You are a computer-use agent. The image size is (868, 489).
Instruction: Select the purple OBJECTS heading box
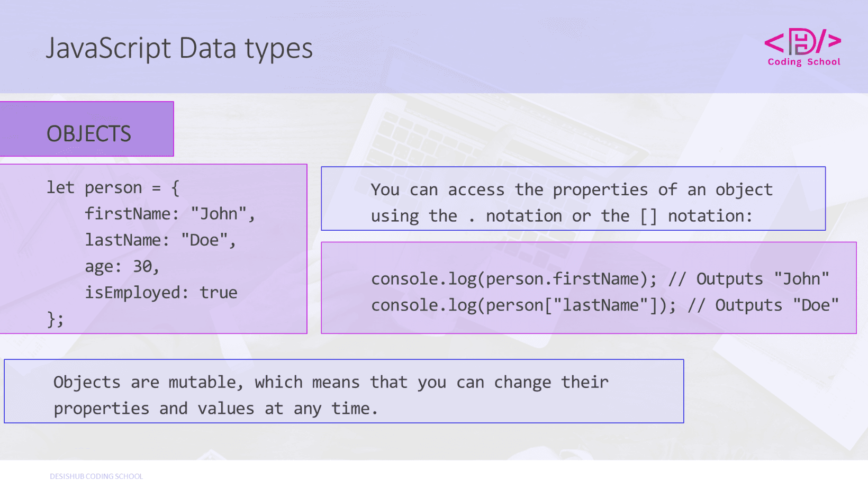[x=87, y=130]
